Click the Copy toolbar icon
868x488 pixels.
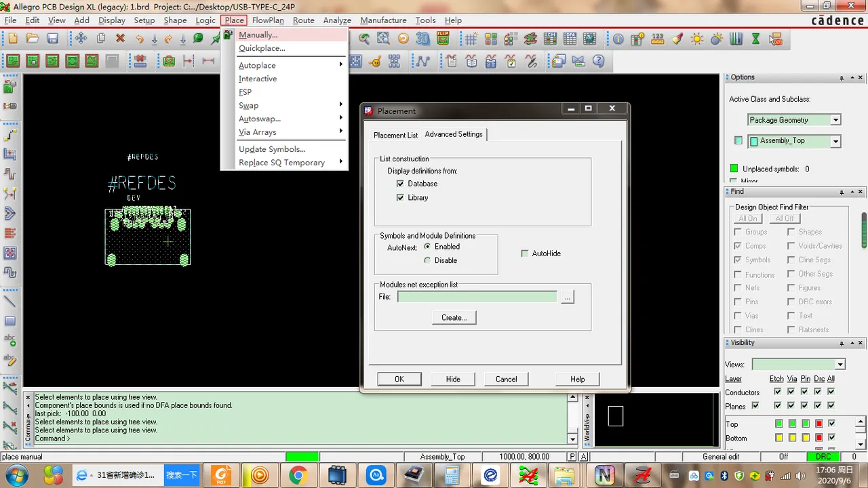[100, 39]
